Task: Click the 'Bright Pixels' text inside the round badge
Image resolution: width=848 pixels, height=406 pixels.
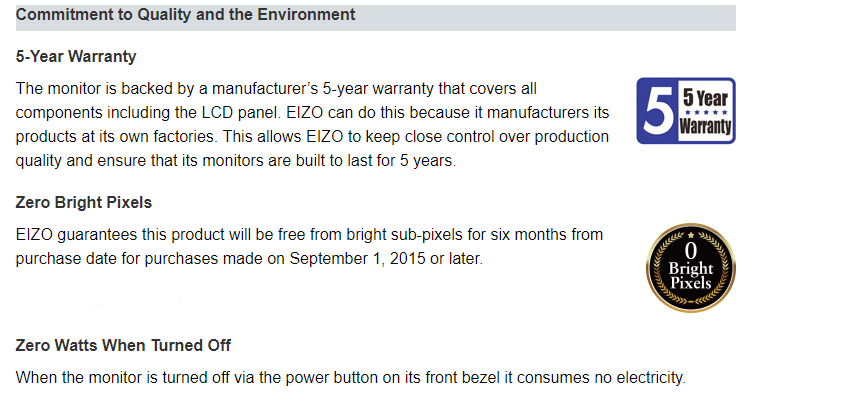Action: coord(691,275)
